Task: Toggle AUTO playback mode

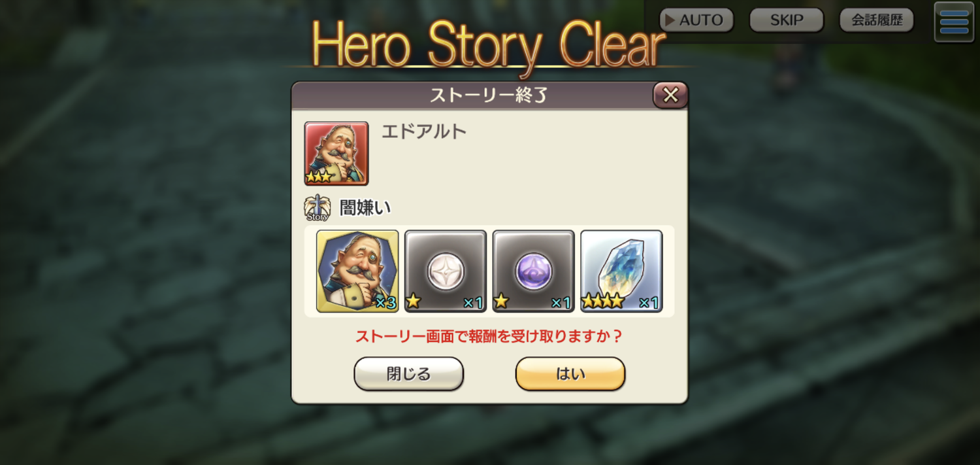Action: pyautogui.click(x=696, y=20)
